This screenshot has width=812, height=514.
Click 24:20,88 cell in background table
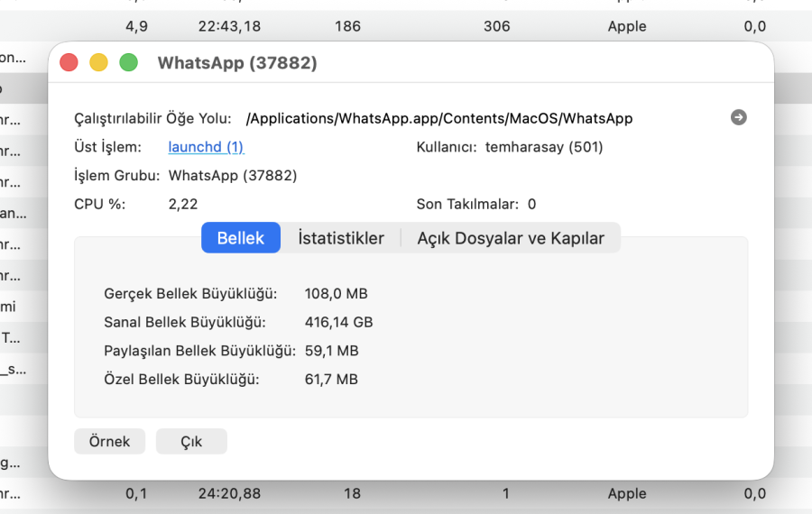pyautogui.click(x=229, y=493)
